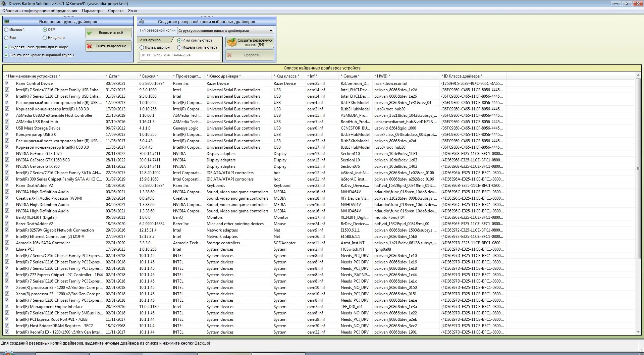This screenshot has height=355, width=644.
Task: Open the 'Тип резервной копии' dropdown
Action: pos(225,31)
